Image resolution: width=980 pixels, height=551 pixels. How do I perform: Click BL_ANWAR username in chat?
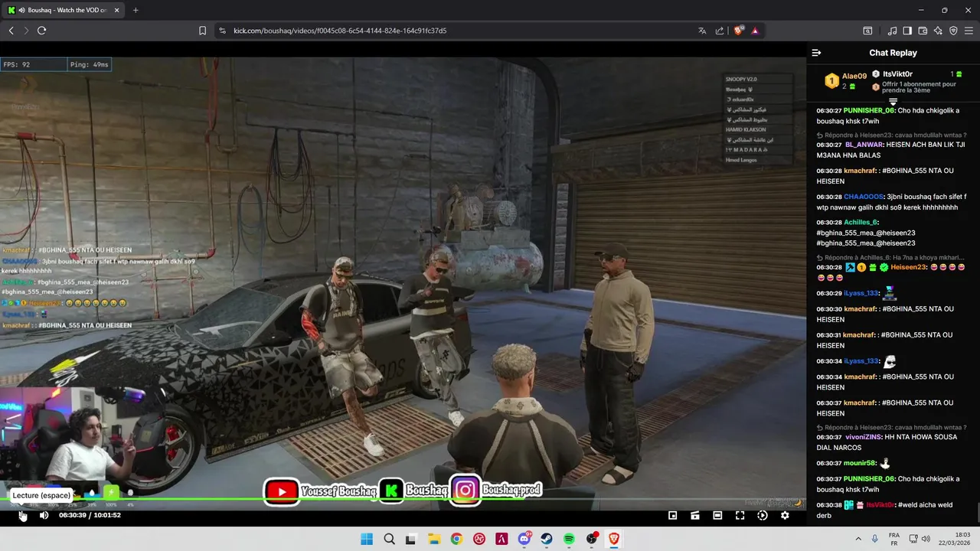tap(864, 145)
